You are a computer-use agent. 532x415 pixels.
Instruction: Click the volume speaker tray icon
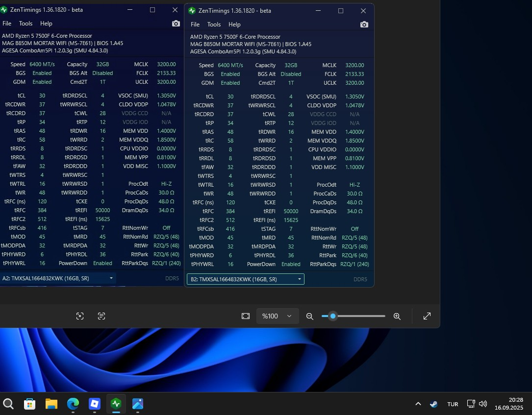pyautogui.click(x=483, y=404)
